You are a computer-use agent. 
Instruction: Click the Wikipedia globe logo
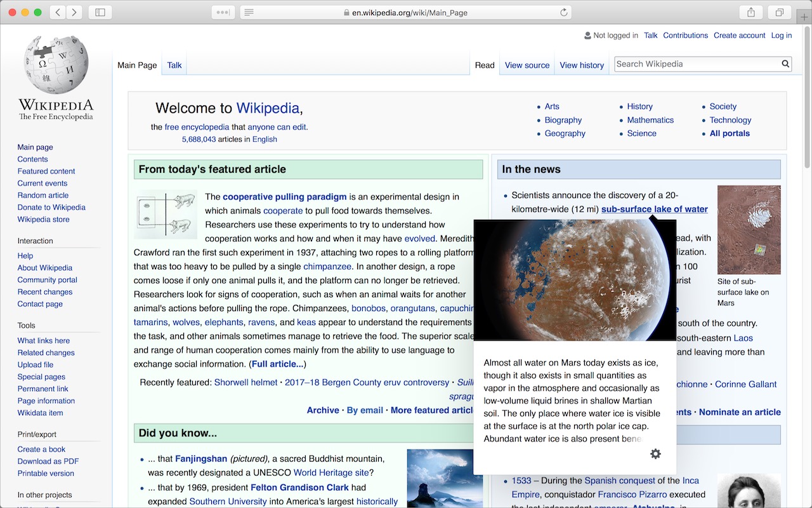coord(55,63)
